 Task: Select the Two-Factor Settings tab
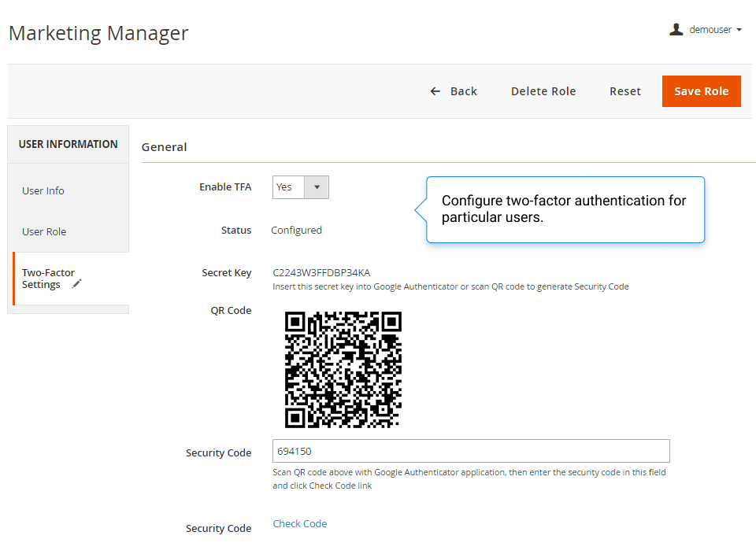(71, 279)
